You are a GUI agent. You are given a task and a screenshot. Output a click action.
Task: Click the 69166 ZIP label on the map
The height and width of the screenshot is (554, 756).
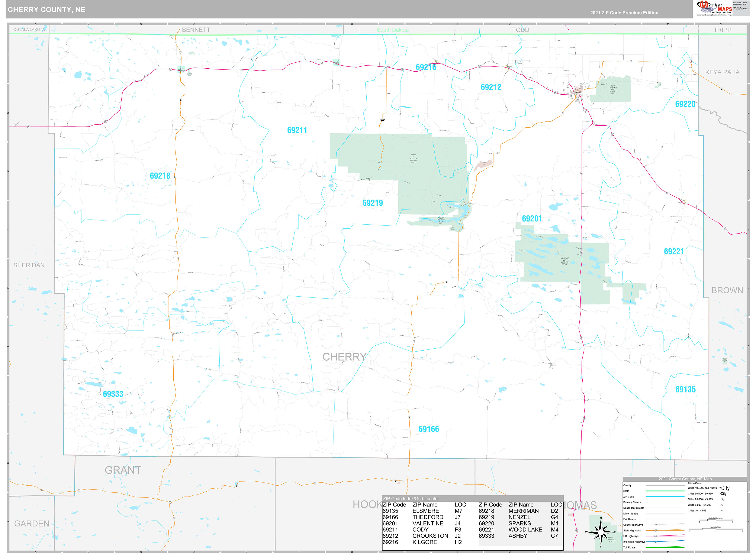pos(429,429)
